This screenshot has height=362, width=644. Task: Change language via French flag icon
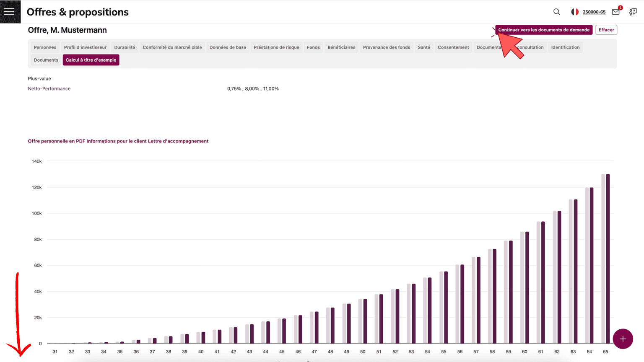coord(575,12)
